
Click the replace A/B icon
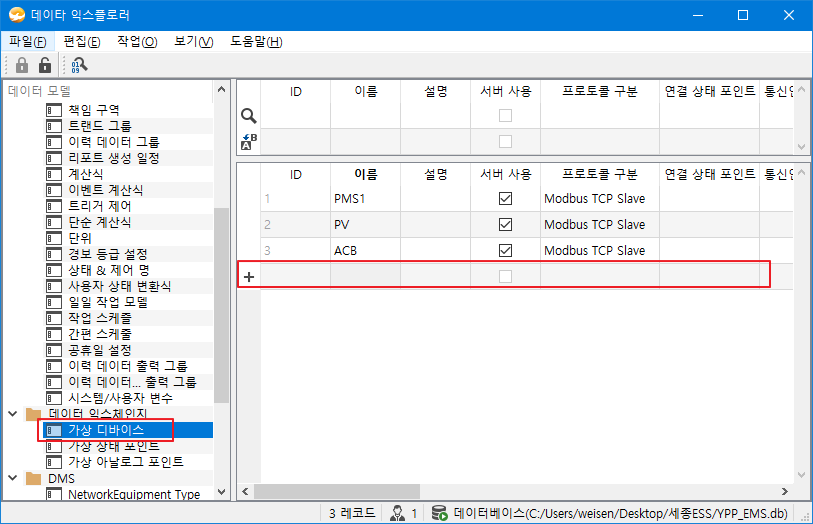pos(249,142)
